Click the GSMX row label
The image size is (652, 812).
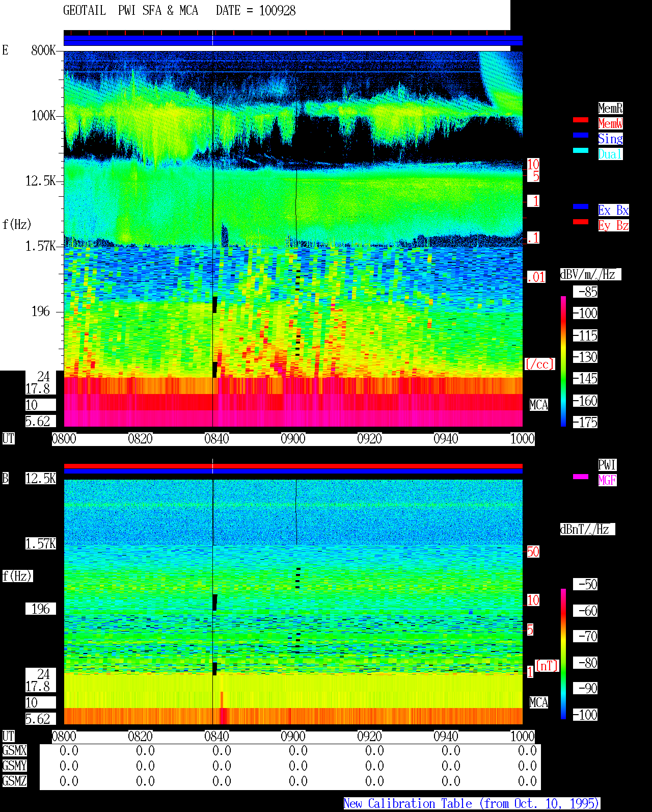pos(14,751)
